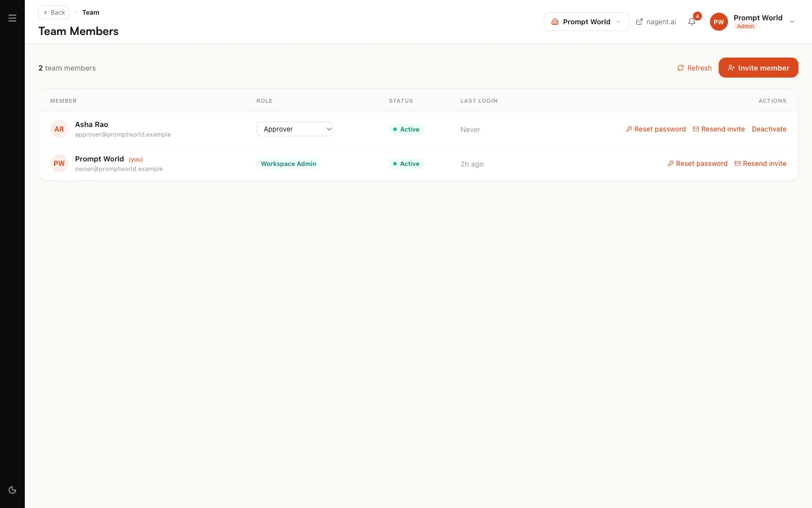Click the ACTIONS column header
Screen dimensions: 812x508
[773, 101]
